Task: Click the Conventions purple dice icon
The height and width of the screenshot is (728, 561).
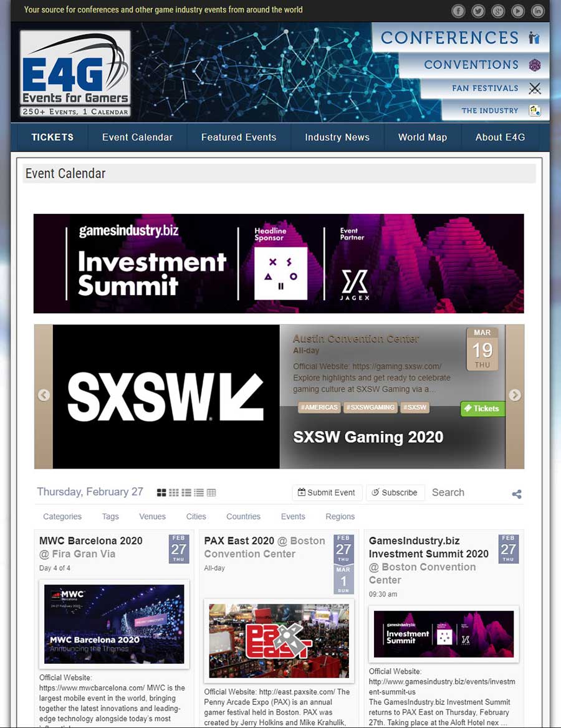Action: tap(535, 65)
